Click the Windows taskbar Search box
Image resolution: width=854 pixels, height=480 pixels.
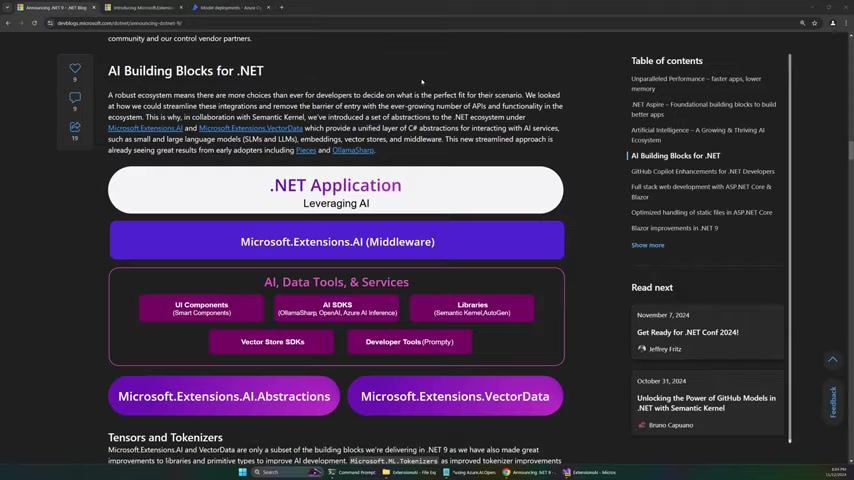click(x=288, y=472)
